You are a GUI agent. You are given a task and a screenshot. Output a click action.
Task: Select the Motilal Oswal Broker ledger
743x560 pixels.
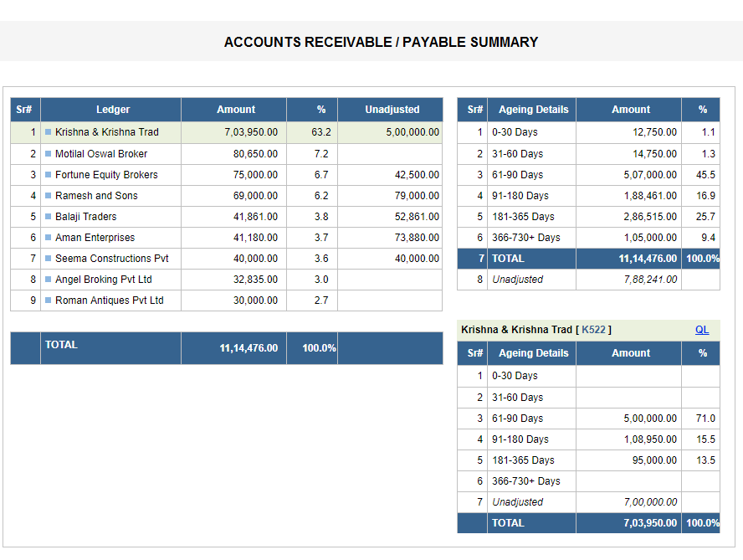(x=101, y=154)
